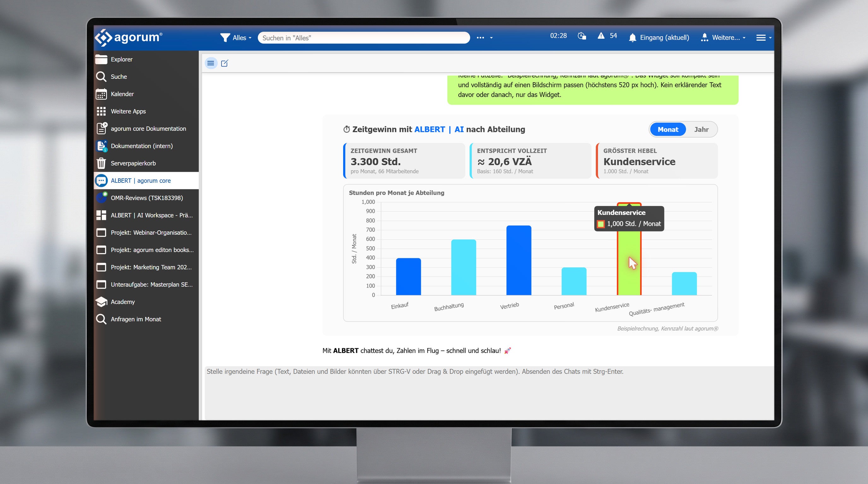The height and width of the screenshot is (484, 868).
Task: Click the Kalender calendar icon
Action: (x=101, y=94)
